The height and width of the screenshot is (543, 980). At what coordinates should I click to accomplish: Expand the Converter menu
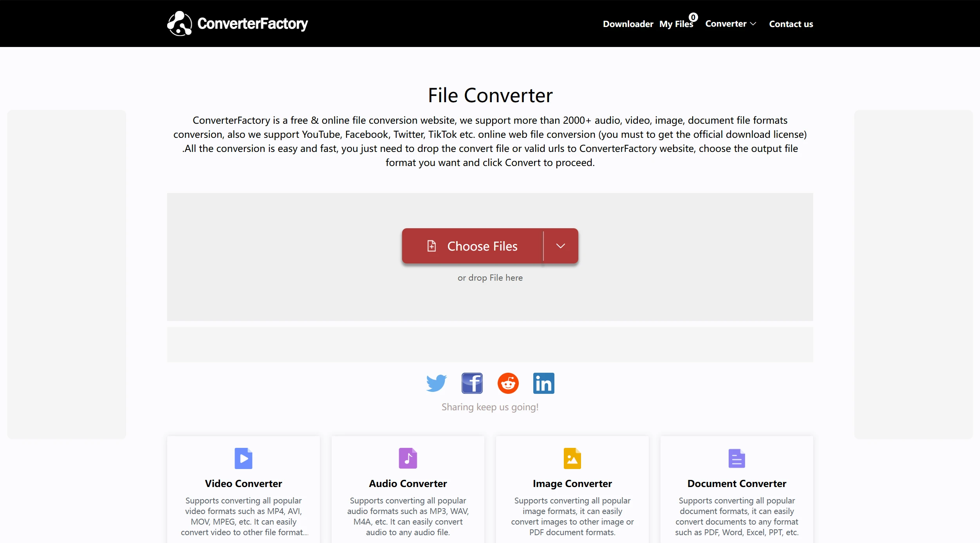(x=731, y=24)
